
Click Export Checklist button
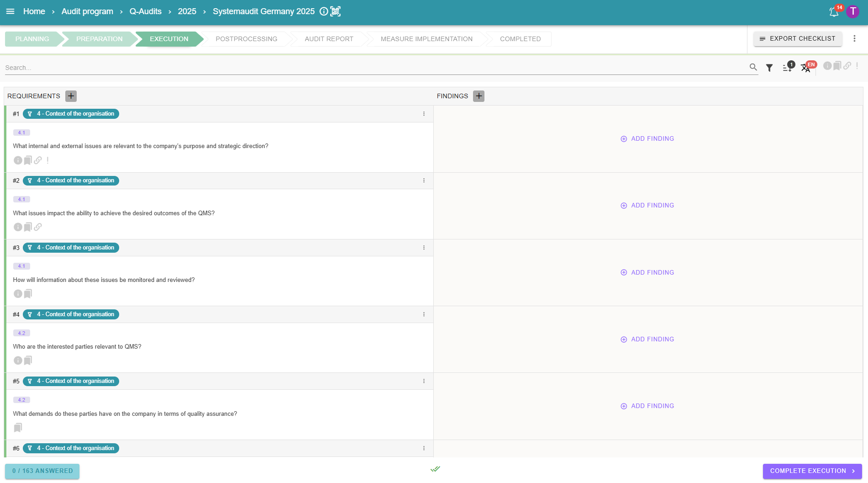coord(797,39)
